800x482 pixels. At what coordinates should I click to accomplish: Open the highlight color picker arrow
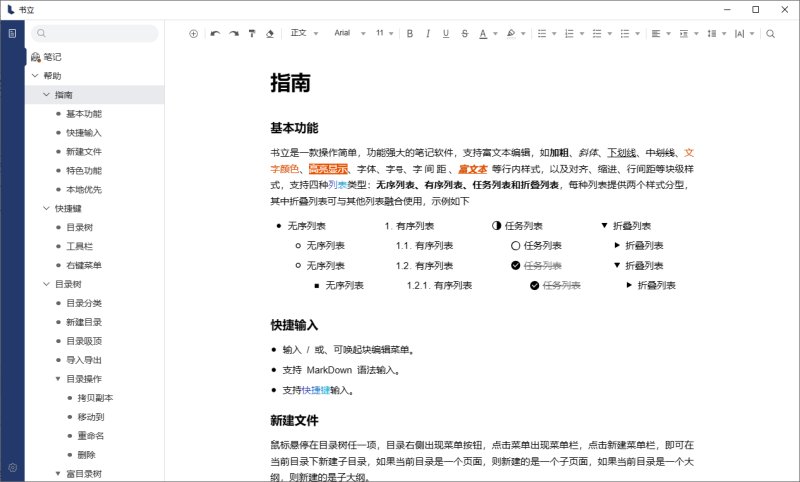(x=523, y=34)
